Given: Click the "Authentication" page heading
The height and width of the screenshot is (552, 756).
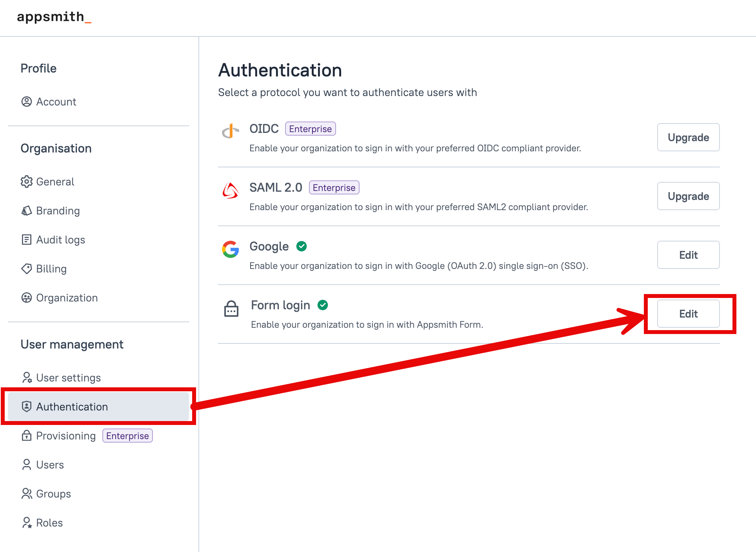Looking at the screenshot, I should [x=280, y=70].
